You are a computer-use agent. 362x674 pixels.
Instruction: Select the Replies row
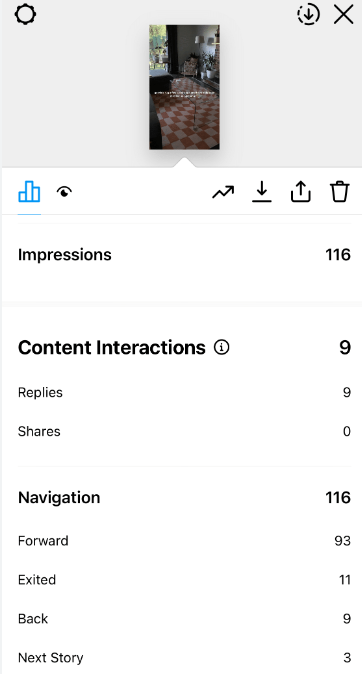tap(184, 392)
